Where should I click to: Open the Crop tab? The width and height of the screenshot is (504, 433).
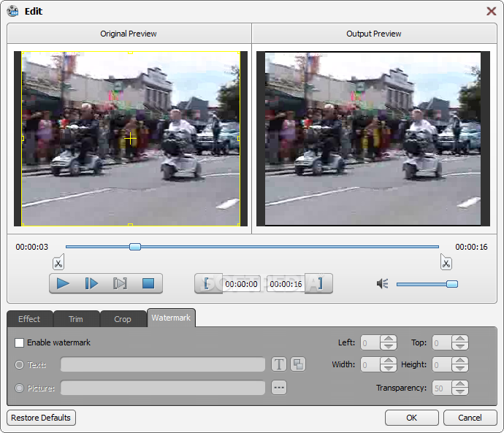coord(123,319)
